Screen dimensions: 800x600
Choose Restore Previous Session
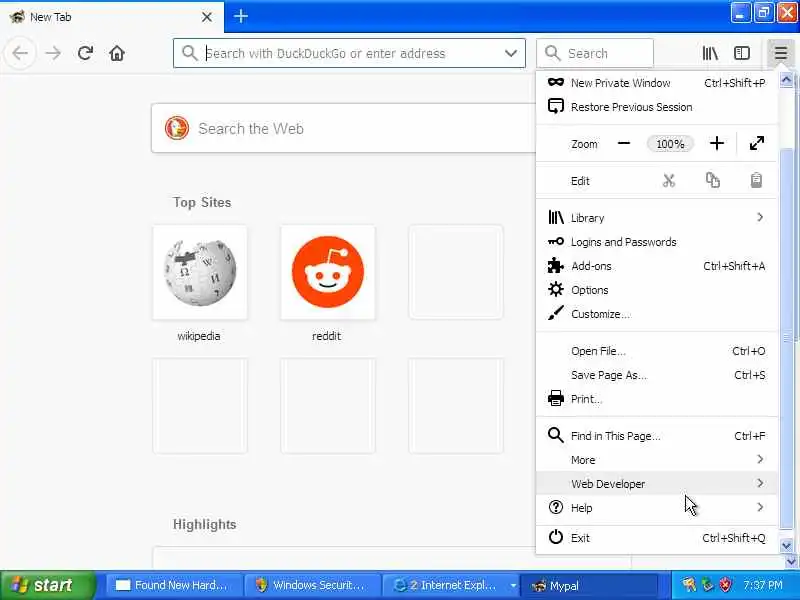click(x=657, y=107)
